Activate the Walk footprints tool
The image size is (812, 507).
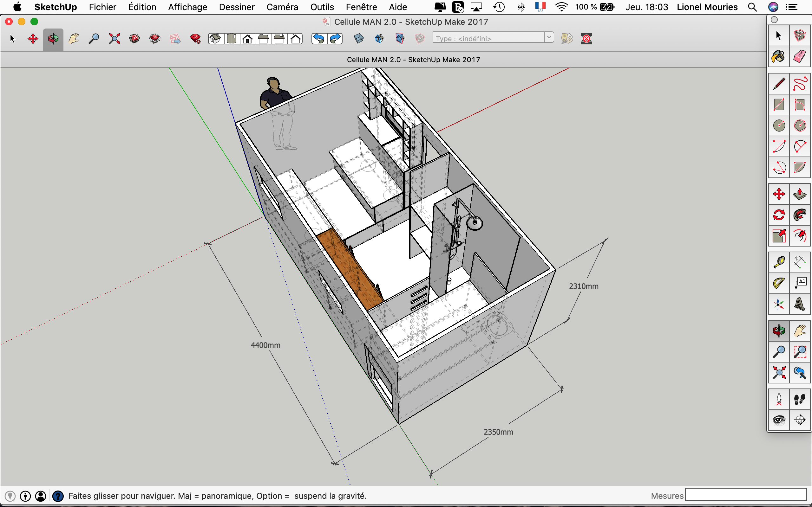point(800,399)
